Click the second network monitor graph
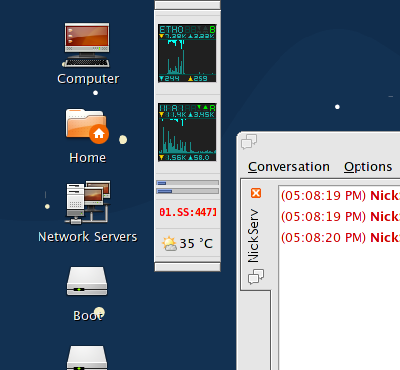 tap(187, 132)
